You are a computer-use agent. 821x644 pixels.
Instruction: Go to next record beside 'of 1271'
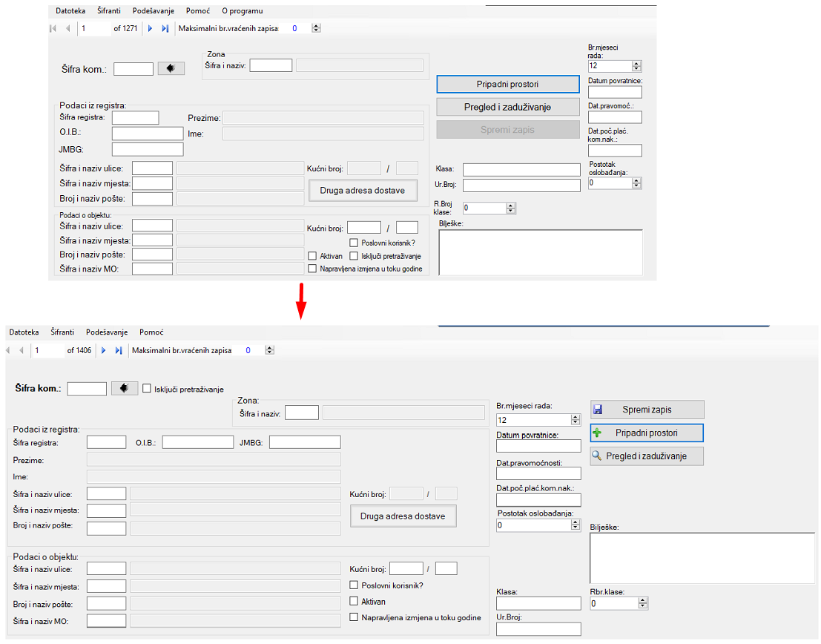pyautogui.click(x=150, y=28)
